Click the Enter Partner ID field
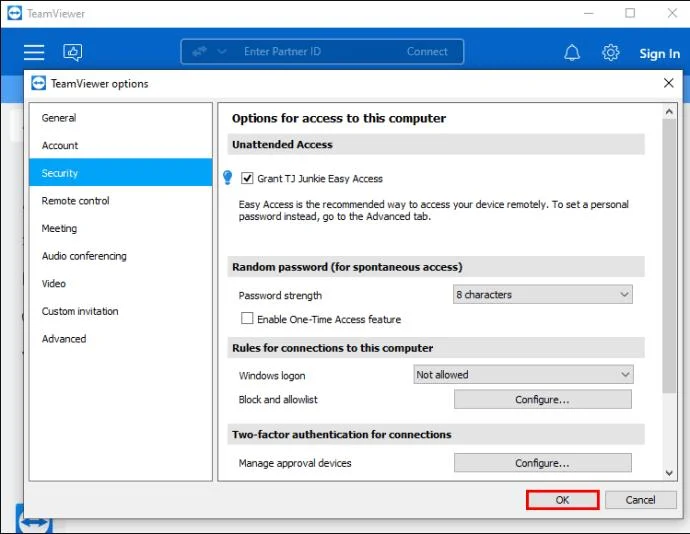Screen dimensions: 690x534 (x=283, y=52)
